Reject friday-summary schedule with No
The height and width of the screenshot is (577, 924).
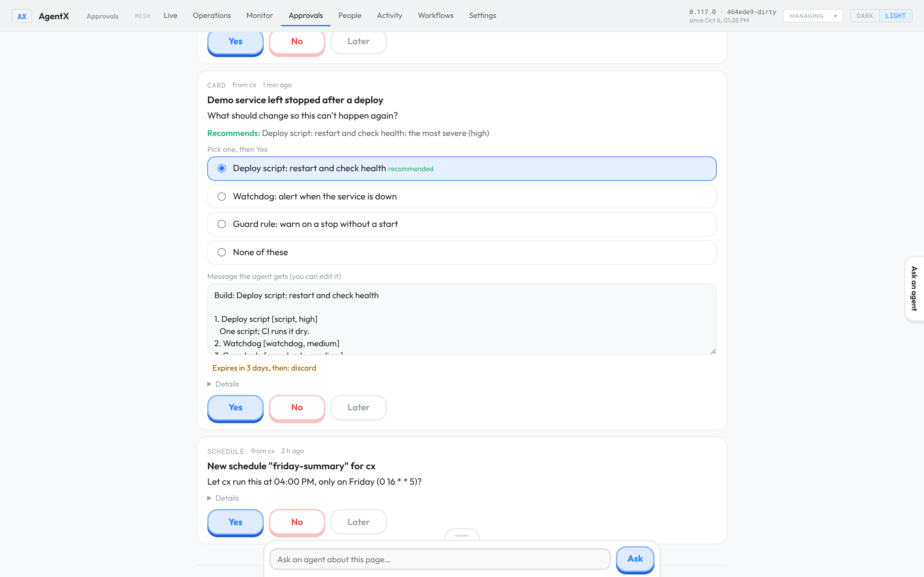(x=297, y=522)
